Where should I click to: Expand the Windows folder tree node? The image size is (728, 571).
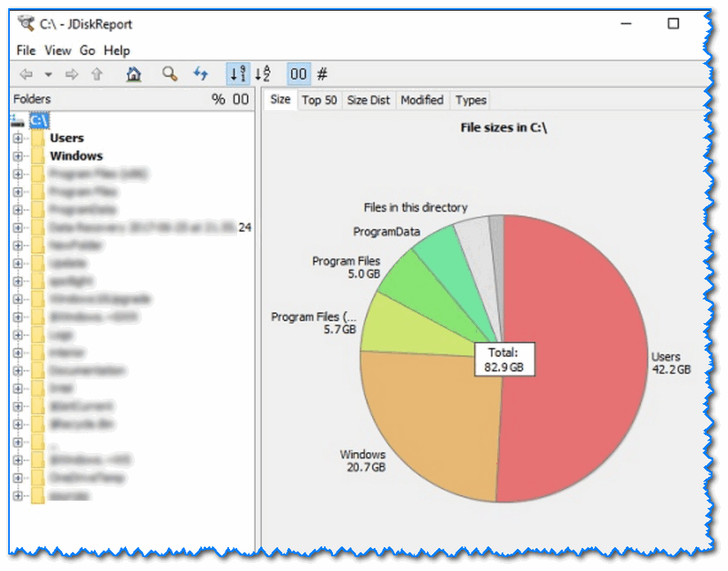pyautogui.click(x=18, y=155)
